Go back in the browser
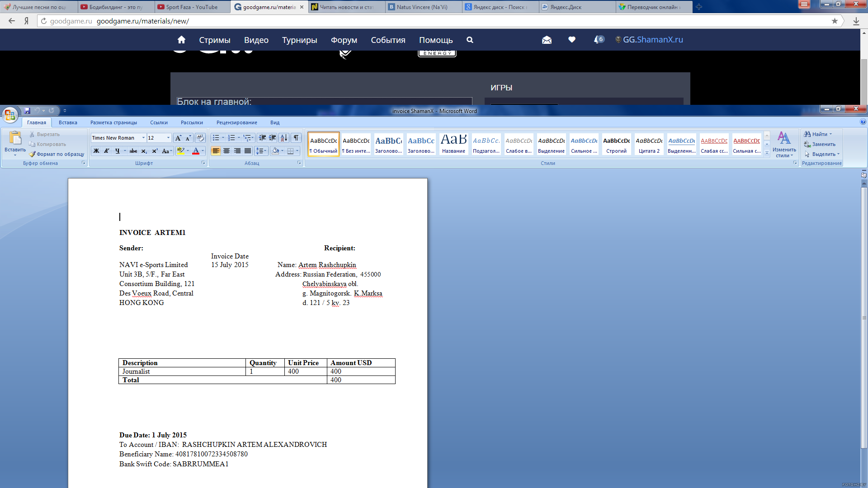868x488 pixels. click(12, 21)
